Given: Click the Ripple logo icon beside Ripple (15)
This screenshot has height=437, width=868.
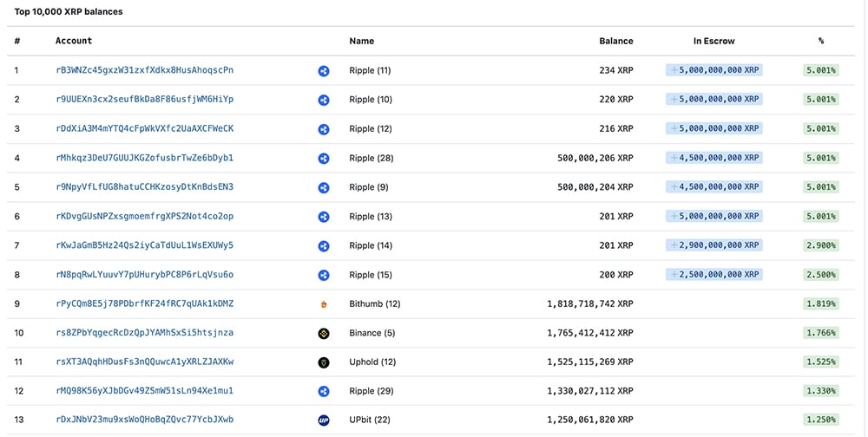Looking at the screenshot, I should pos(324,275).
